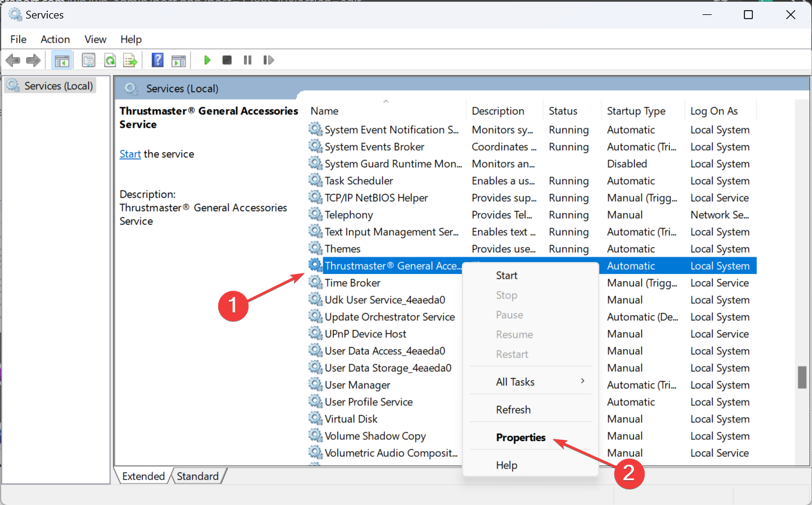Toggle the Show/Hide Console Tree toolbar icon
Viewport: 812px width, 505px height.
tap(62, 60)
